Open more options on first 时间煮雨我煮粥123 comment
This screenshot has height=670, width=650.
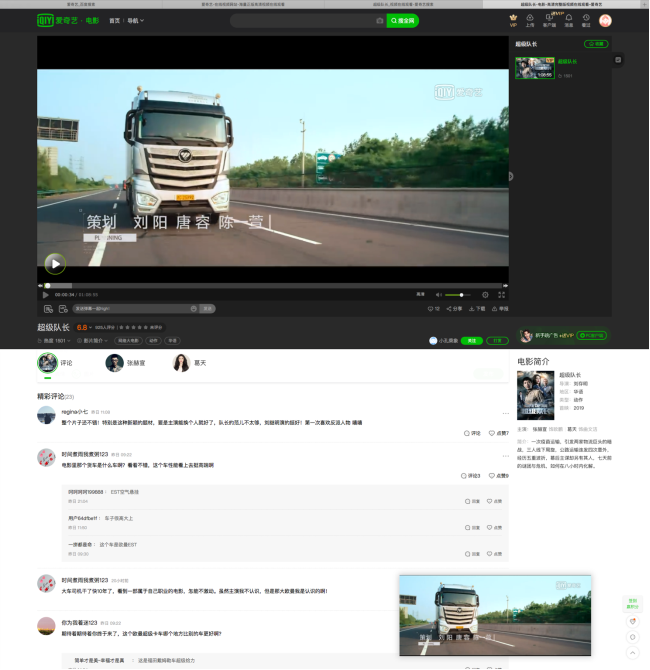(506, 456)
